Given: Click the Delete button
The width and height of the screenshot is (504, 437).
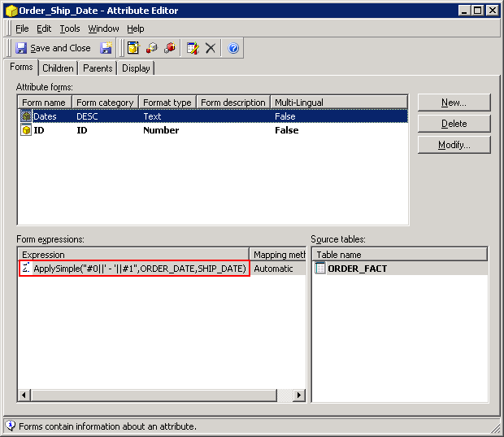Looking at the screenshot, I should tap(454, 124).
